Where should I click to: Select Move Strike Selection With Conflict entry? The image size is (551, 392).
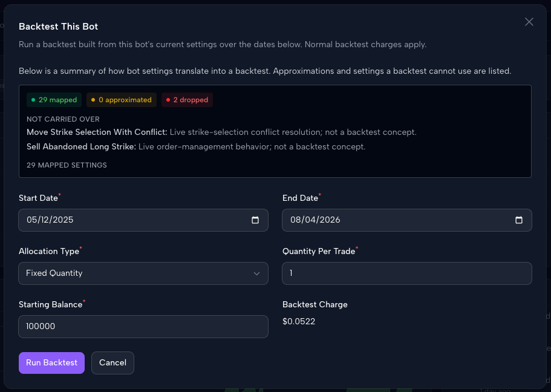pos(221,132)
